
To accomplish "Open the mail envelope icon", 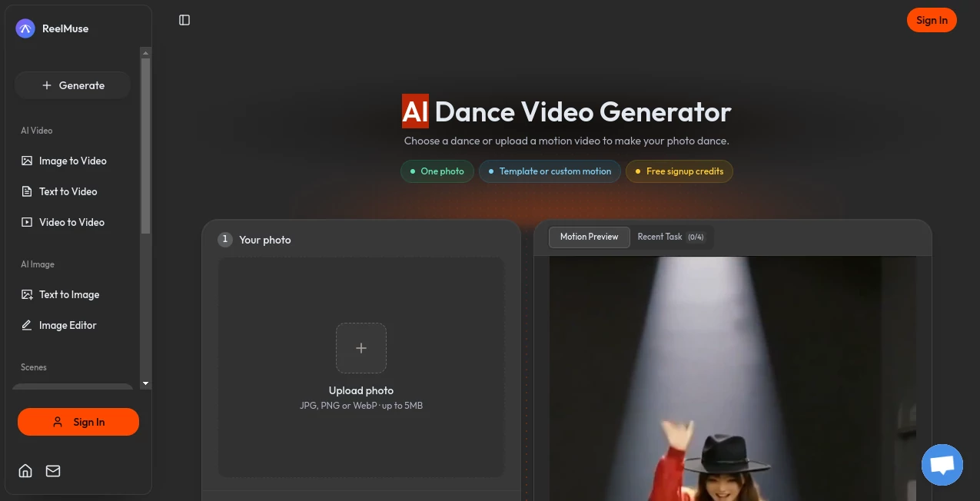I will (53, 471).
